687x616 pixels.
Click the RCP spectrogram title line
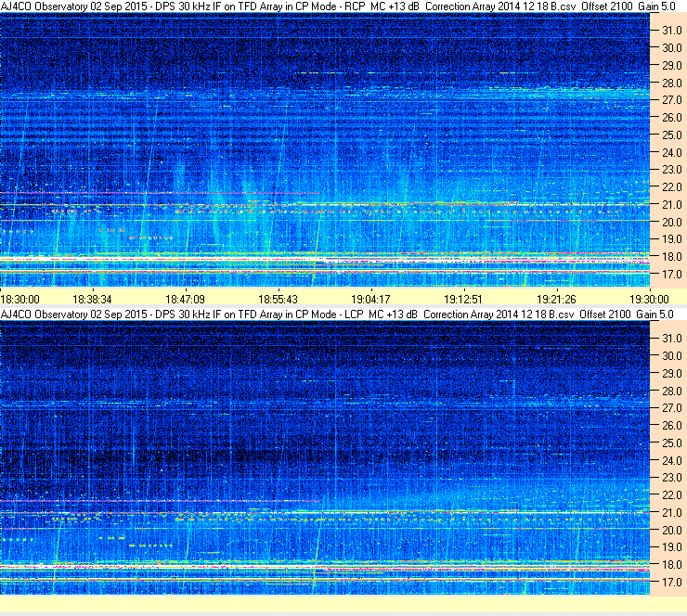tap(338, 6)
